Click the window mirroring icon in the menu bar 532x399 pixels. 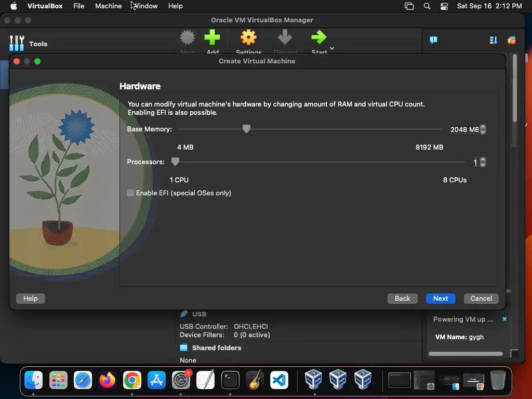[409, 6]
